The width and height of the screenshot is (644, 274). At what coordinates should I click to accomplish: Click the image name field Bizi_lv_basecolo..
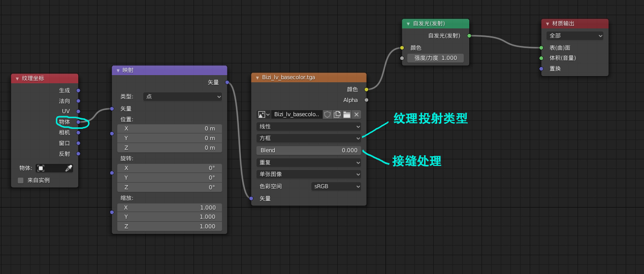(x=297, y=115)
